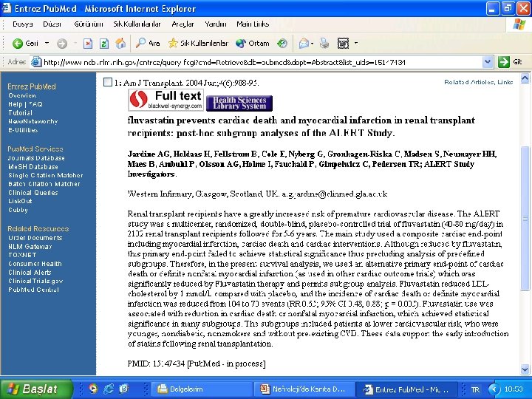Open the Help | FAQ sidebar link
The image size is (532, 399).
pos(25,104)
